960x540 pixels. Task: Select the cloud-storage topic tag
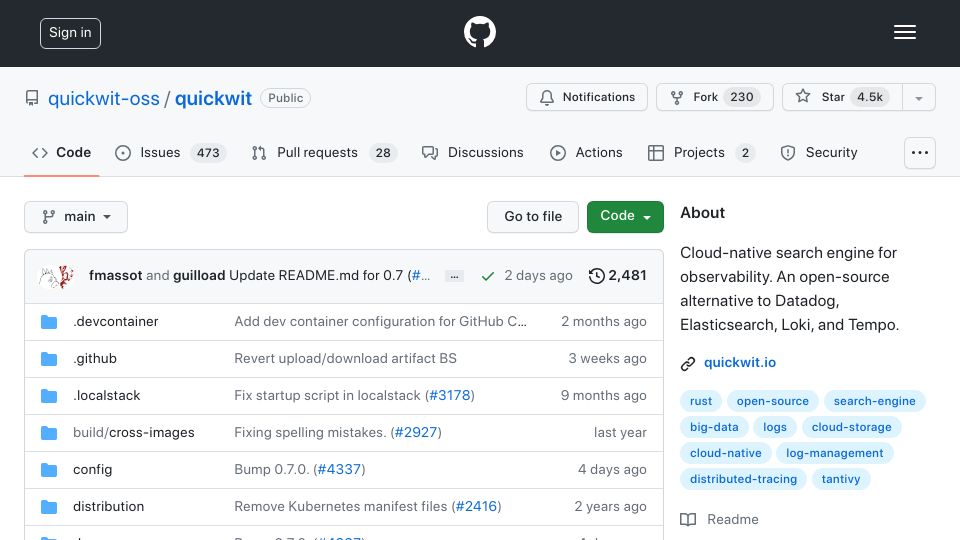(851, 427)
